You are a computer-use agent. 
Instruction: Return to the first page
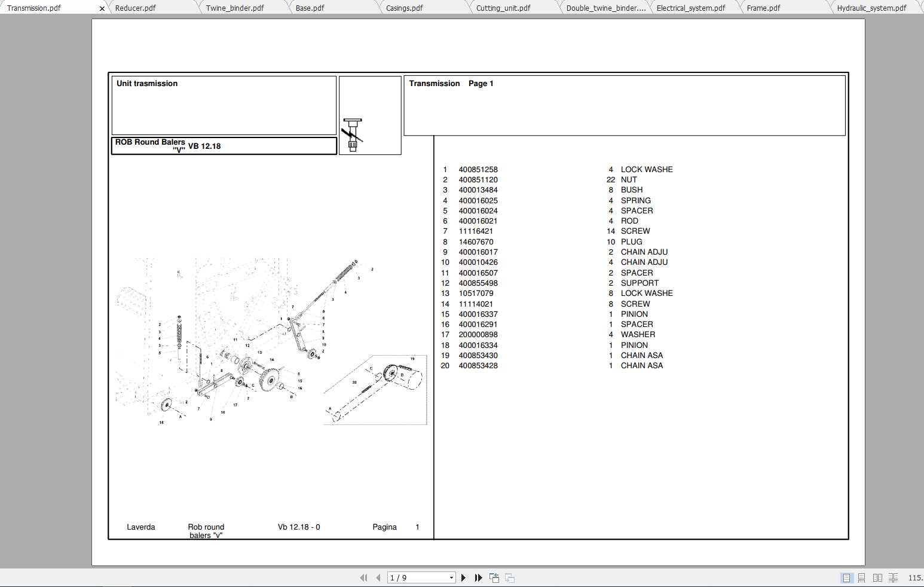coord(364,577)
